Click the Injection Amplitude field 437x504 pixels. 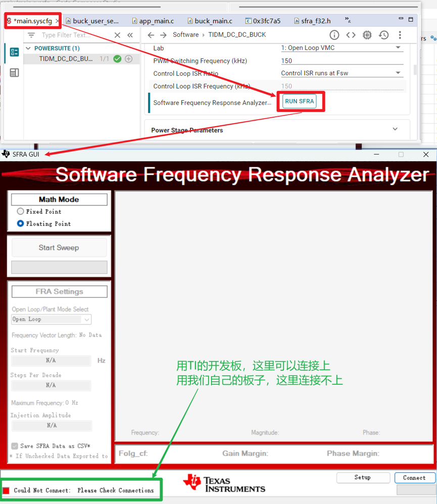coord(52,426)
